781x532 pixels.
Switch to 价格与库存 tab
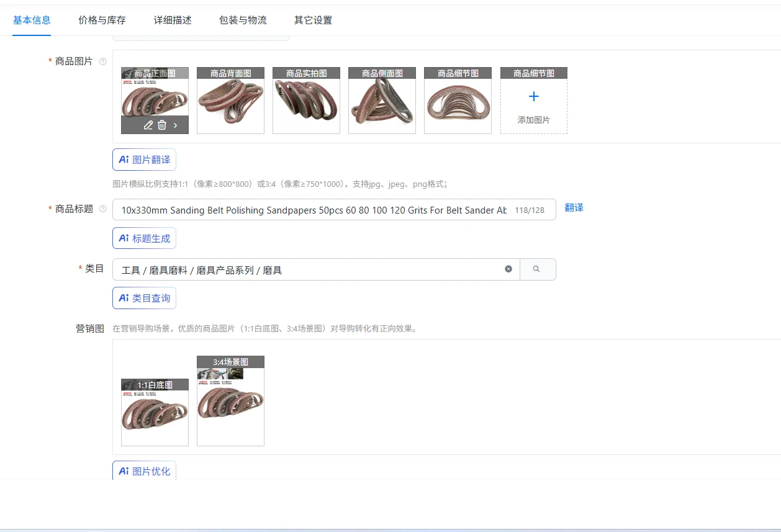click(x=102, y=20)
